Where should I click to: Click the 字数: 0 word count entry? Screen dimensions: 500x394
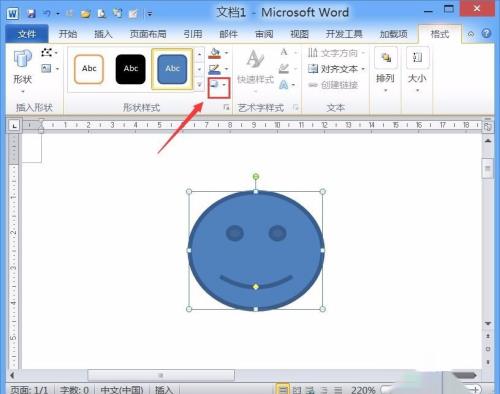pyautogui.click(x=74, y=389)
